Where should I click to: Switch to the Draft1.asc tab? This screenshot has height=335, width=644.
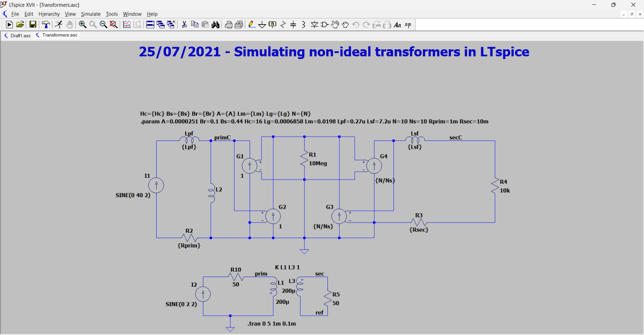coord(17,35)
